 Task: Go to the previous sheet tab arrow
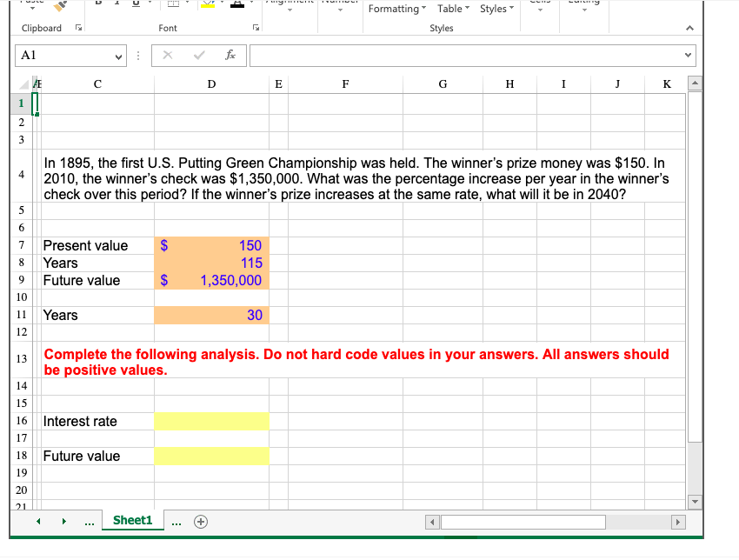coord(38,522)
